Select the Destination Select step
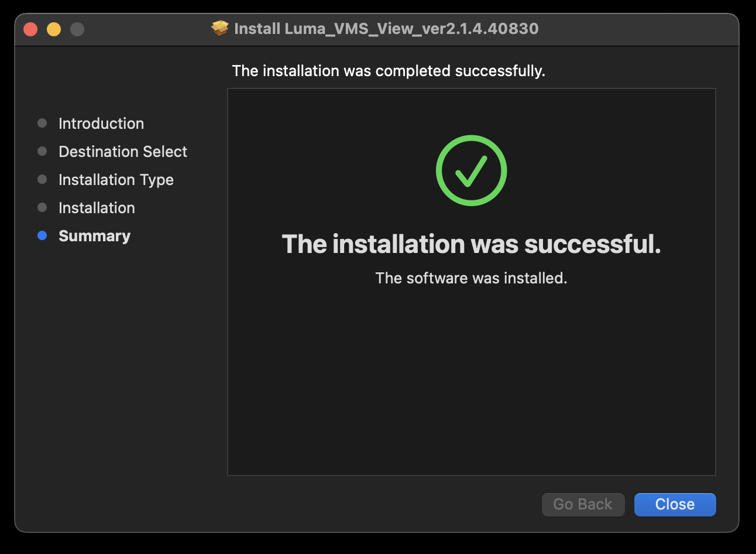The height and width of the screenshot is (554, 756). pyautogui.click(x=122, y=151)
